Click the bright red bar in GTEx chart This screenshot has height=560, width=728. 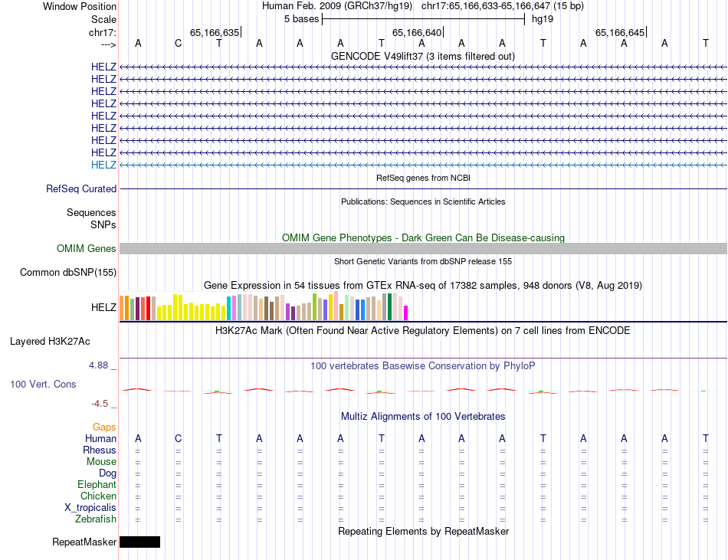[x=148, y=309]
